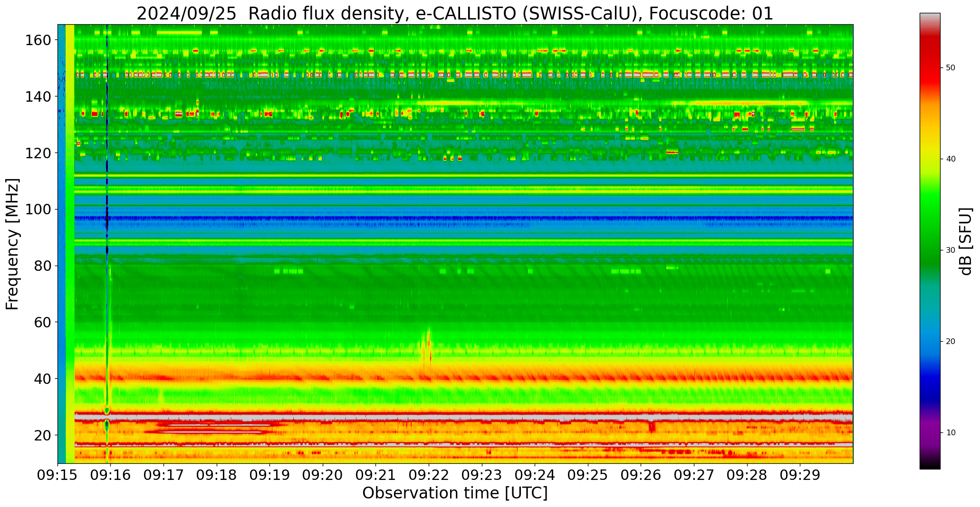Click the 09:22 time tick label
This screenshot has height=507, width=980.
[429, 475]
